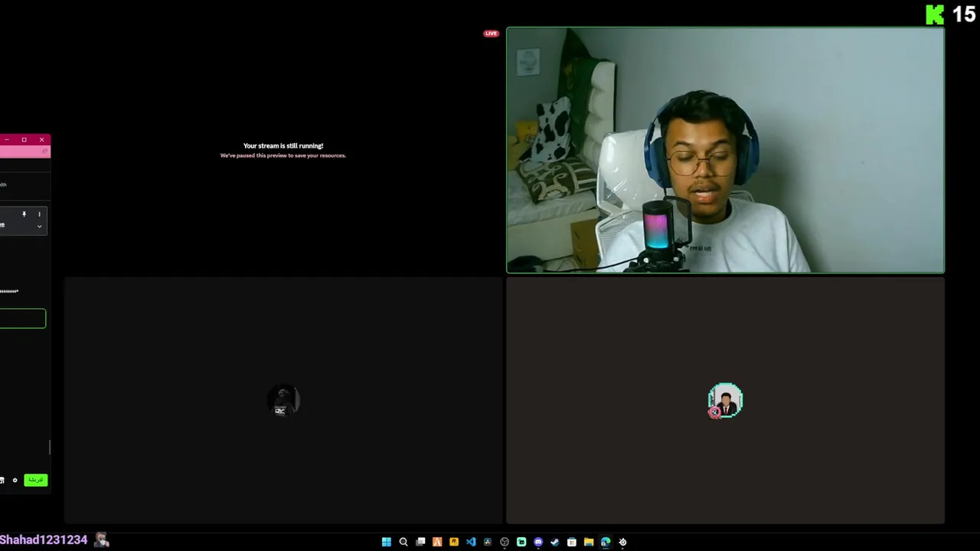Select the avatar with suit in bottom-right tile

click(x=725, y=401)
